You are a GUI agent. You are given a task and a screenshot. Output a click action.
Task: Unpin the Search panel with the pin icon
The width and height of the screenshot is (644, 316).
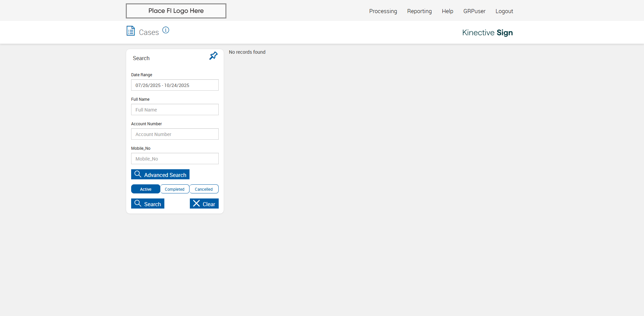213,56
